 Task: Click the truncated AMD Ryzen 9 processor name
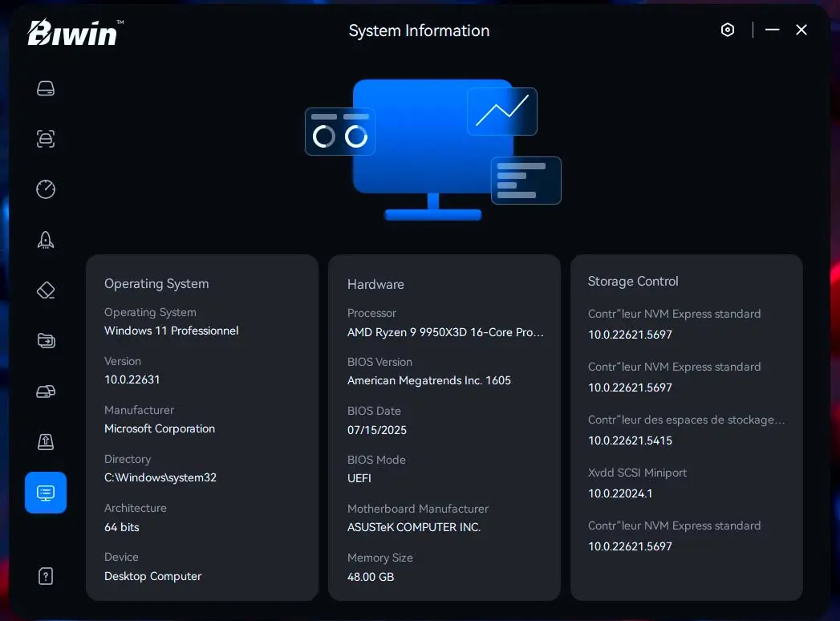point(445,332)
